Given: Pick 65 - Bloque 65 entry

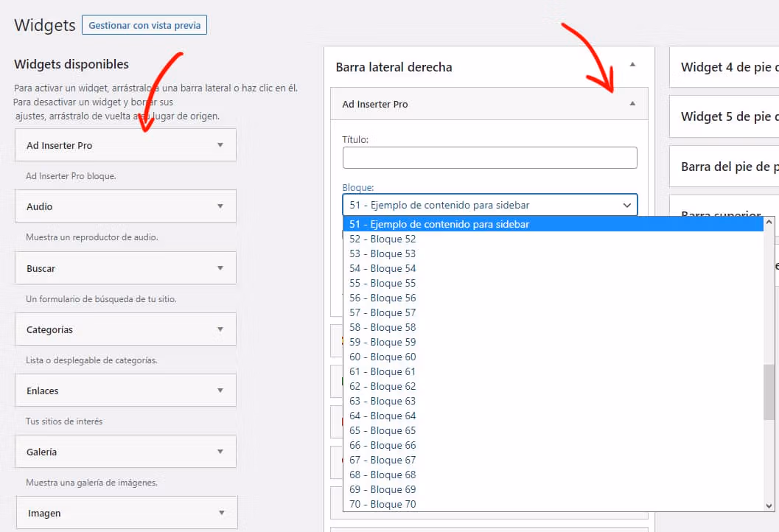Looking at the screenshot, I should (x=553, y=430).
